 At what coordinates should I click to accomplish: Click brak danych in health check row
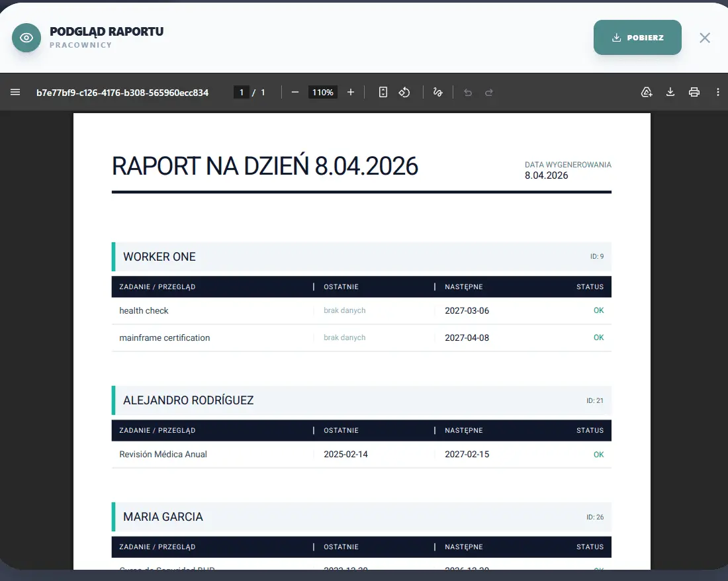[345, 310]
